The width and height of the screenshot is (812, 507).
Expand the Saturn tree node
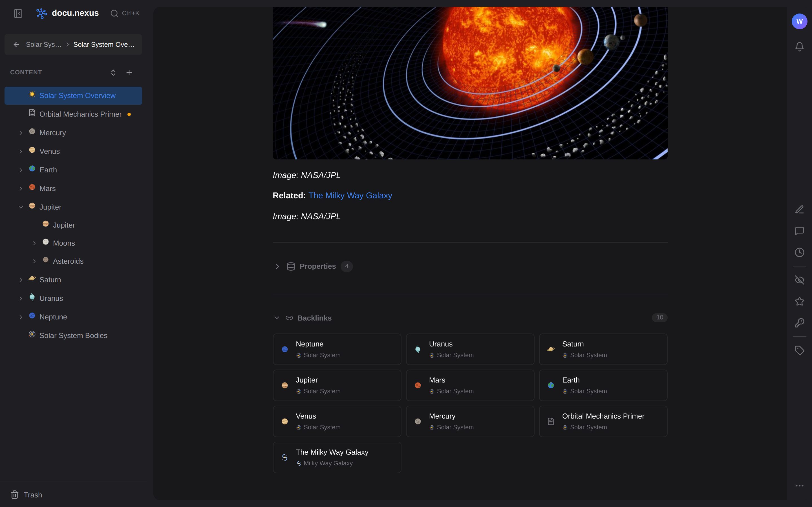[x=21, y=280]
